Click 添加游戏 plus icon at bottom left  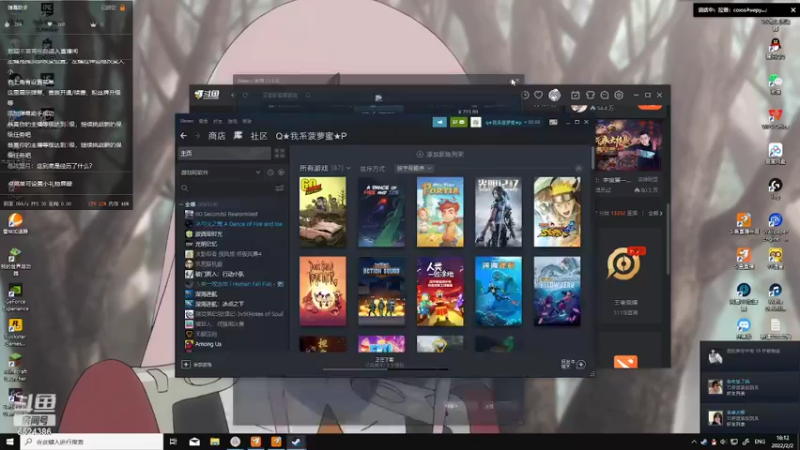(x=186, y=364)
